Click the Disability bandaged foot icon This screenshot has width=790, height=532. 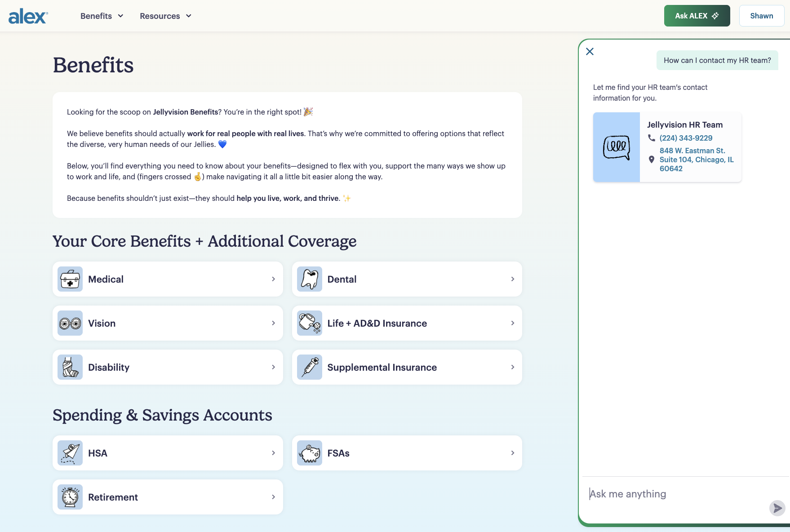pos(70,367)
